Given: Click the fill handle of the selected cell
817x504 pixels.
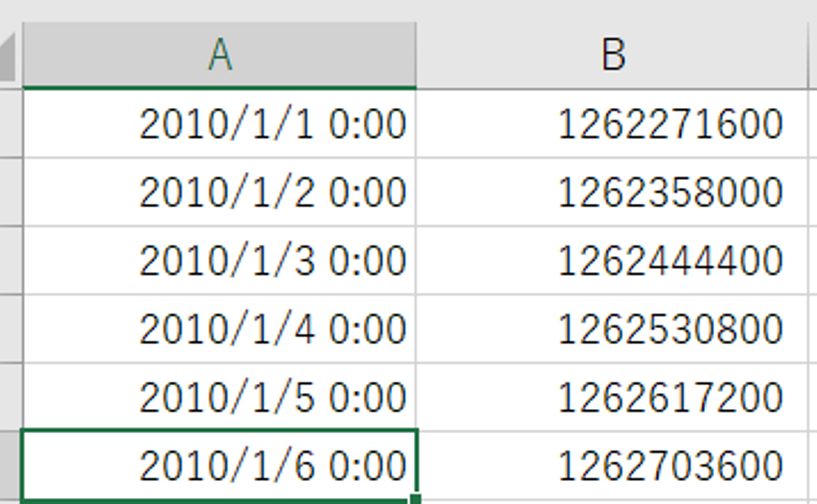Looking at the screenshot, I should 415,499.
